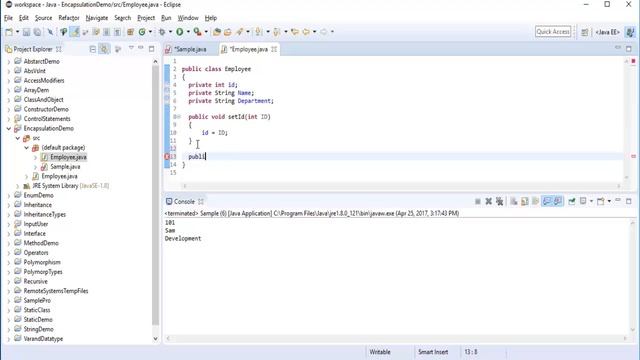Collapse the (default package) node
640x360 pixels.
[27, 148]
